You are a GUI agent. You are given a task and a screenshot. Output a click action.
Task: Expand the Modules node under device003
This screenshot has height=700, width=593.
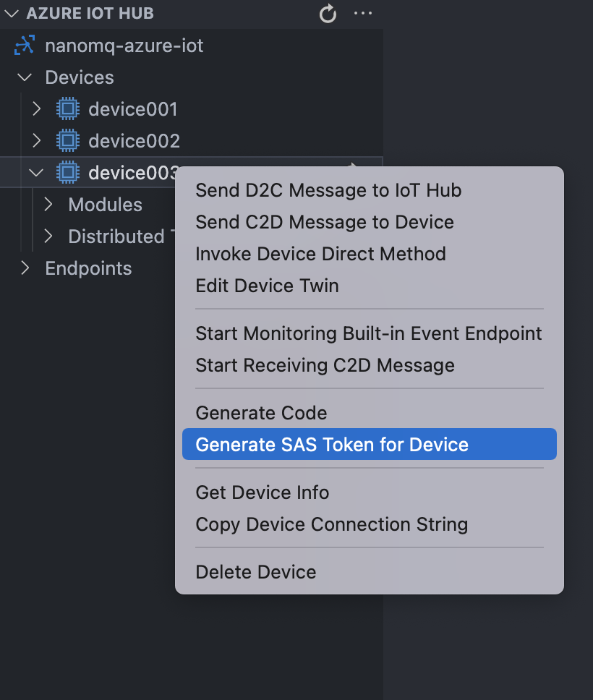(x=48, y=205)
